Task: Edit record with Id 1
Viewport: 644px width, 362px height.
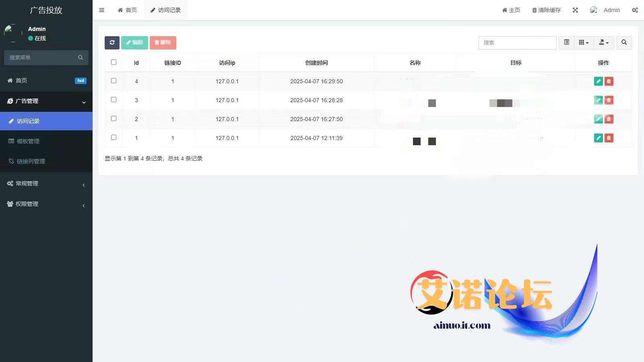Action: 599,138
